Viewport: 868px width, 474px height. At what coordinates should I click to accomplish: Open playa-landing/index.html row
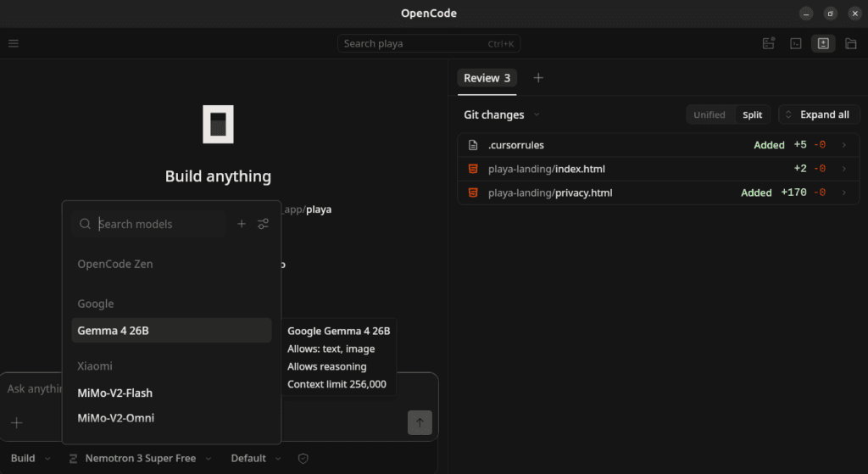tap(658, 169)
